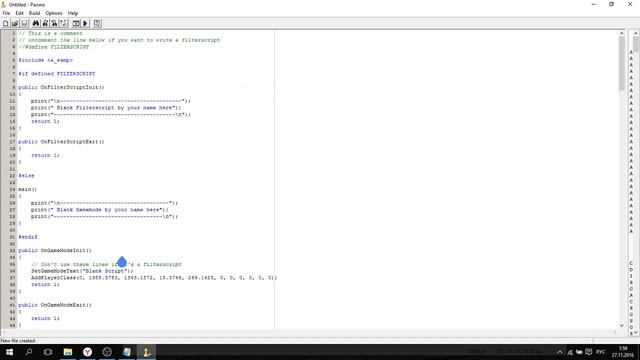
Task: Click the editor vertical scrollbar thumb
Action: pos(622,63)
